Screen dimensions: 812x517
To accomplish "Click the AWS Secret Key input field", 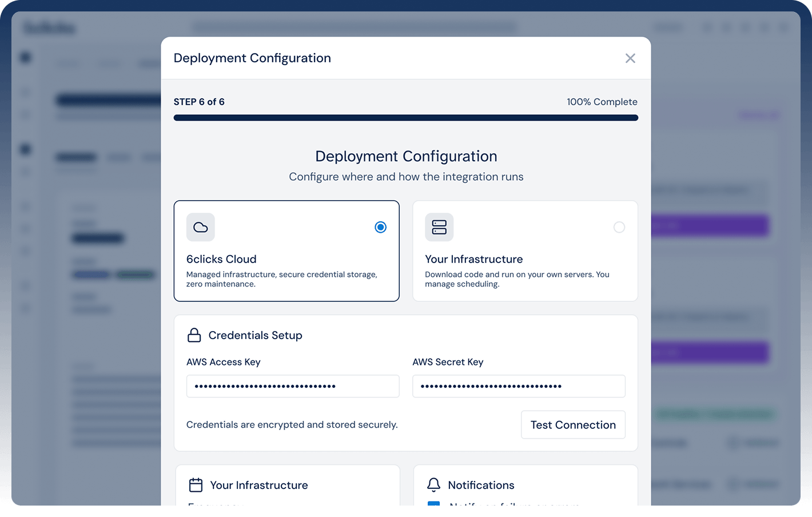I will pos(519,386).
